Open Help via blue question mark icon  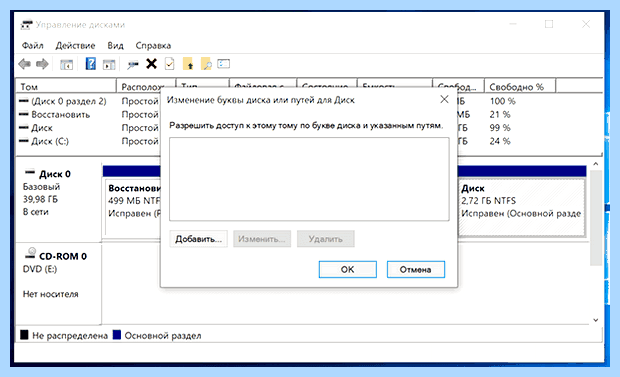[91, 64]
